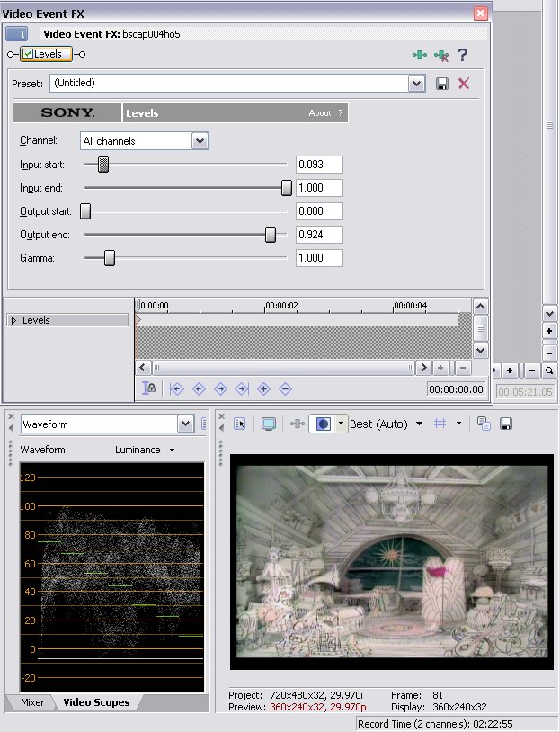
Task: Click the Gamma slider handle
Action: pyautogui.click(x=109, y=258)
